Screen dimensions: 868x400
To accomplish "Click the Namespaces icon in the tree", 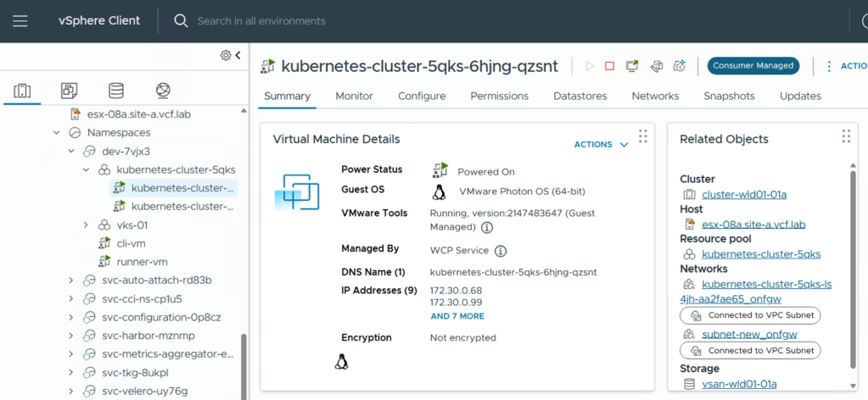I will (74, 133).
